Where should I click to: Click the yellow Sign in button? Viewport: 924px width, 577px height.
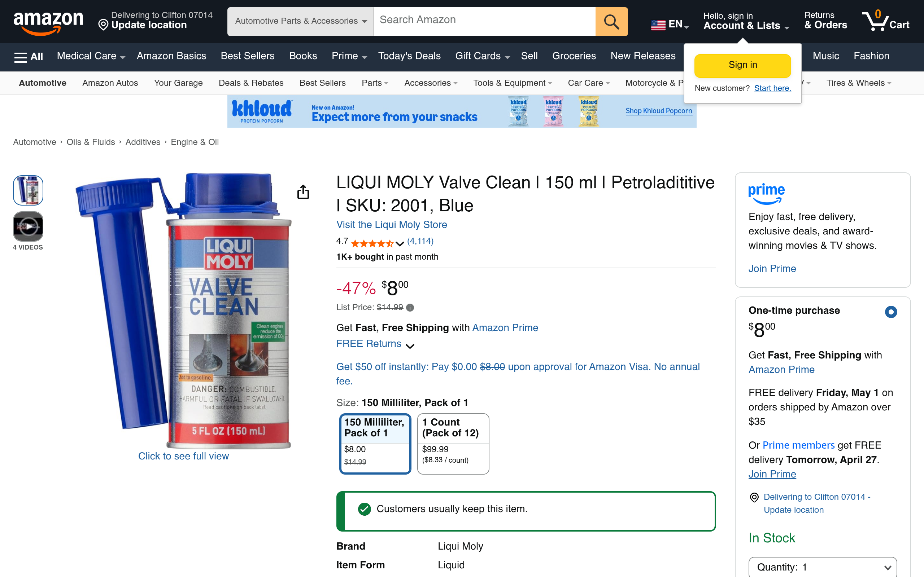(742, 65)
